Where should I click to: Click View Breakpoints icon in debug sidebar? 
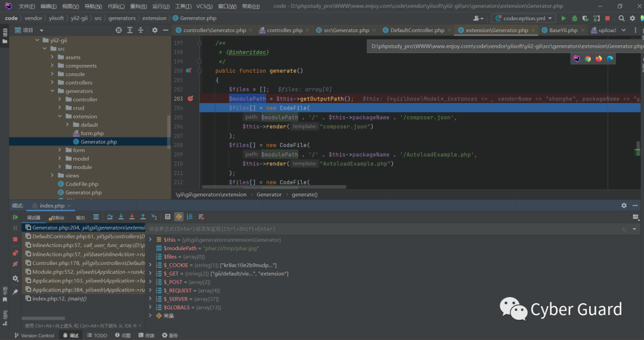(16, 252)
